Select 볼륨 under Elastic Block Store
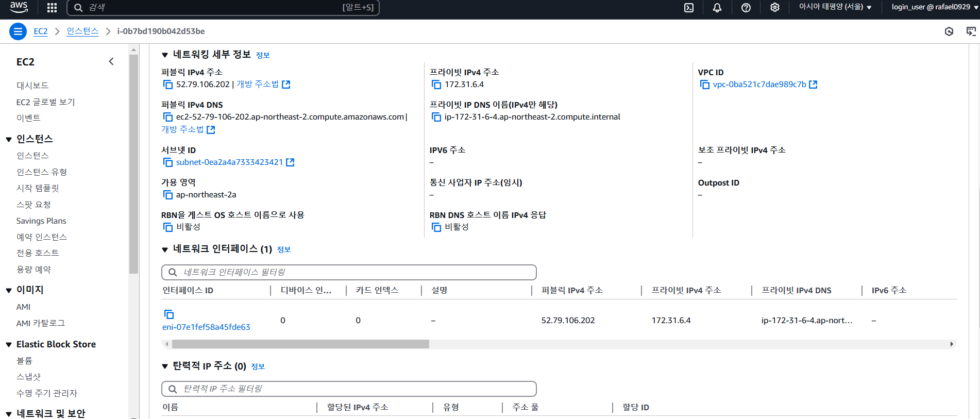Viewport: 980px width, 419px height. pos(24,361)
